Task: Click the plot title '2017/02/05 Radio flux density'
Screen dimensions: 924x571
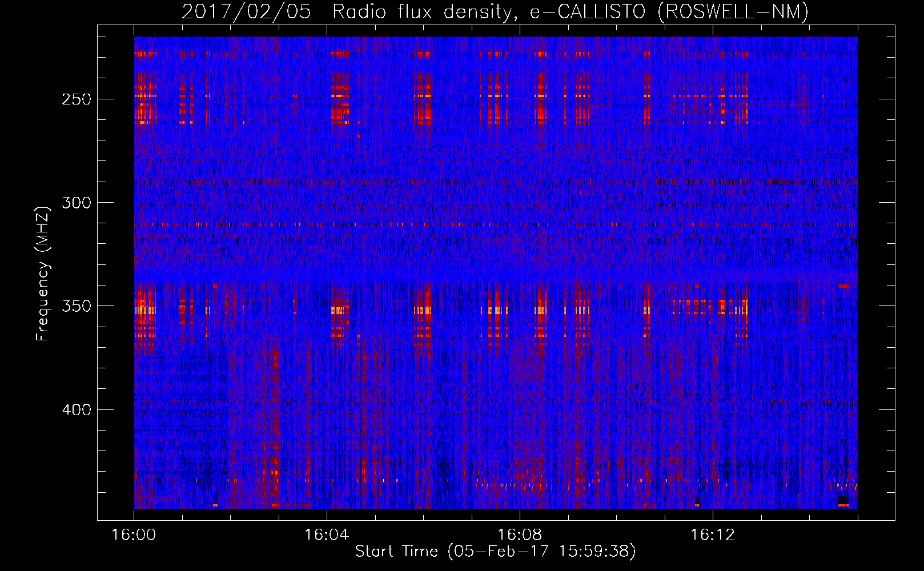Action: pyautogui.click(x=495, y=11)
